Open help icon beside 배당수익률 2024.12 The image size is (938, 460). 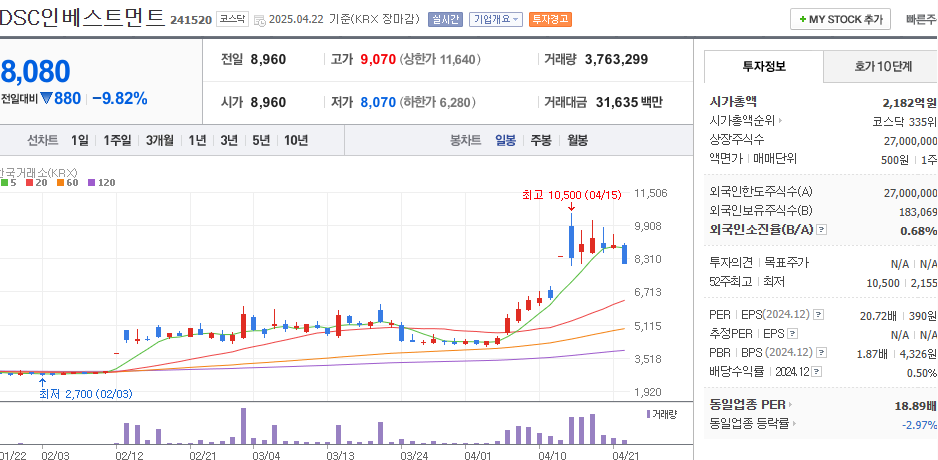click(x=817, y=372)
